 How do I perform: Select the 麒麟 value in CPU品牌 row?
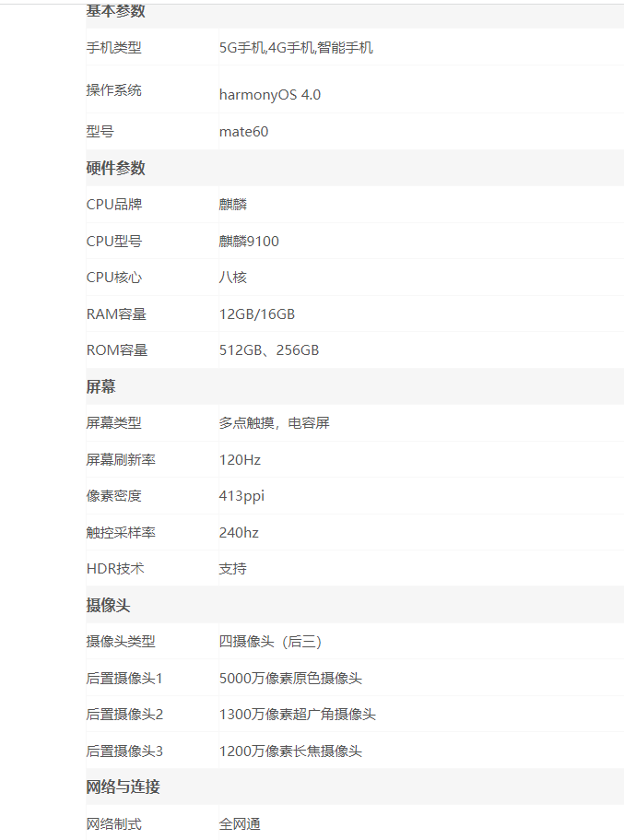click(233, 204)
